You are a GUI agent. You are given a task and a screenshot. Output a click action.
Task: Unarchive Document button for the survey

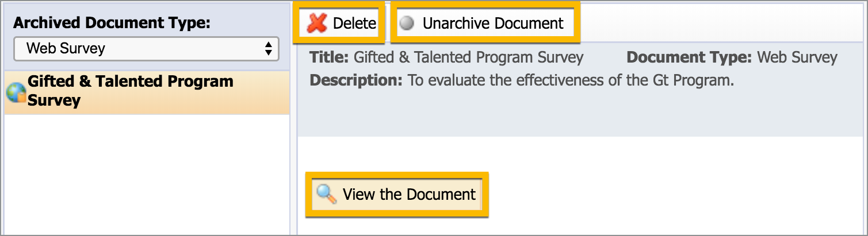coord(485,23)
